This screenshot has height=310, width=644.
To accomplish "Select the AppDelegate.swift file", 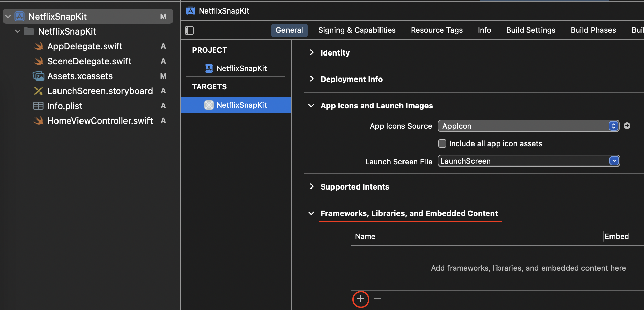I will (x=85, y=46).
